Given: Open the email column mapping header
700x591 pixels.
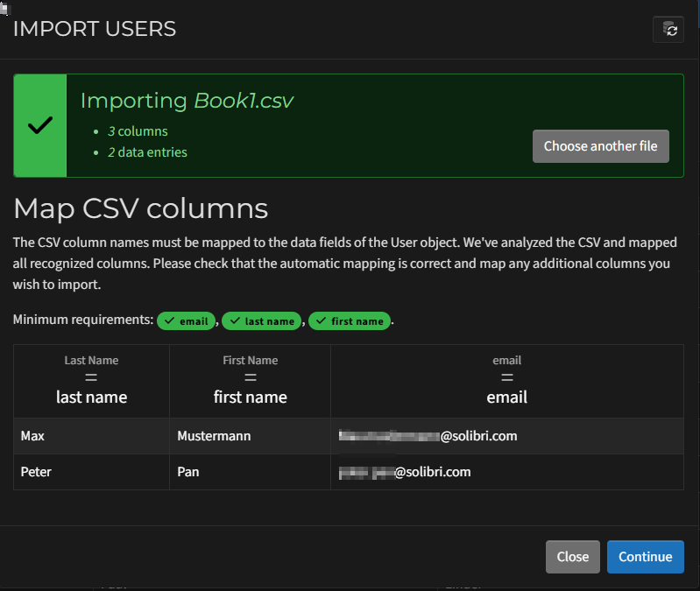Looking at the screenshot, I should point(506,379).
